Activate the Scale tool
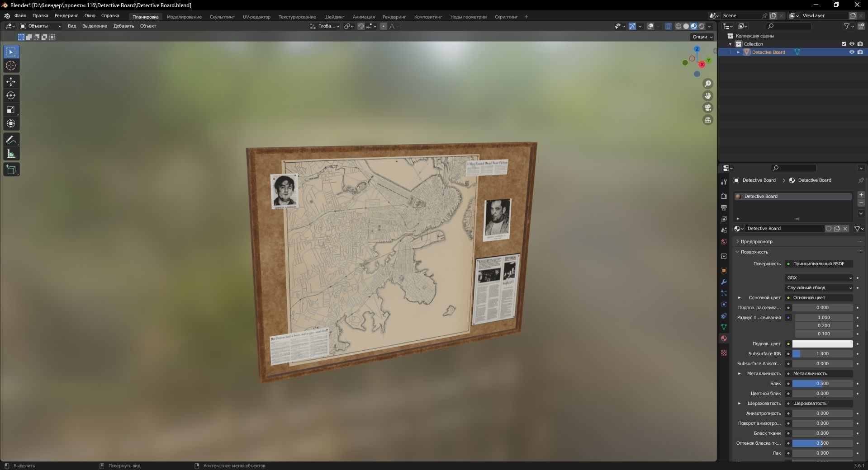The width and height of the screenshot is (868, 470). tap(11, 109)
